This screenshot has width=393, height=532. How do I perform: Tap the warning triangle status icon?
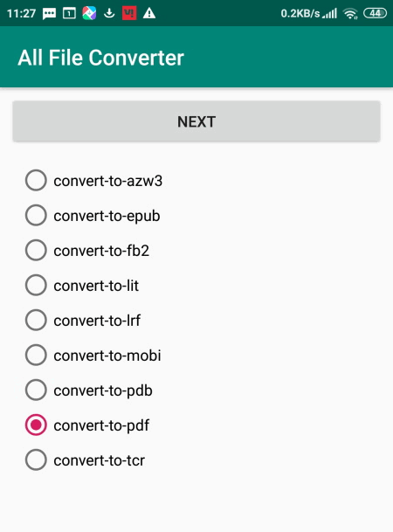pyautogui.click(x=149, y=13)
